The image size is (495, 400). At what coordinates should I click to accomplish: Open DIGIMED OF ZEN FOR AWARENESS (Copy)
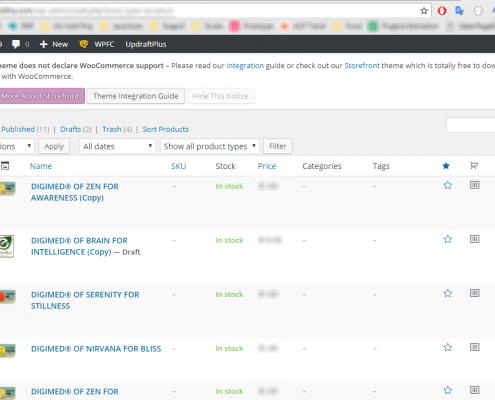pos(75,192)
